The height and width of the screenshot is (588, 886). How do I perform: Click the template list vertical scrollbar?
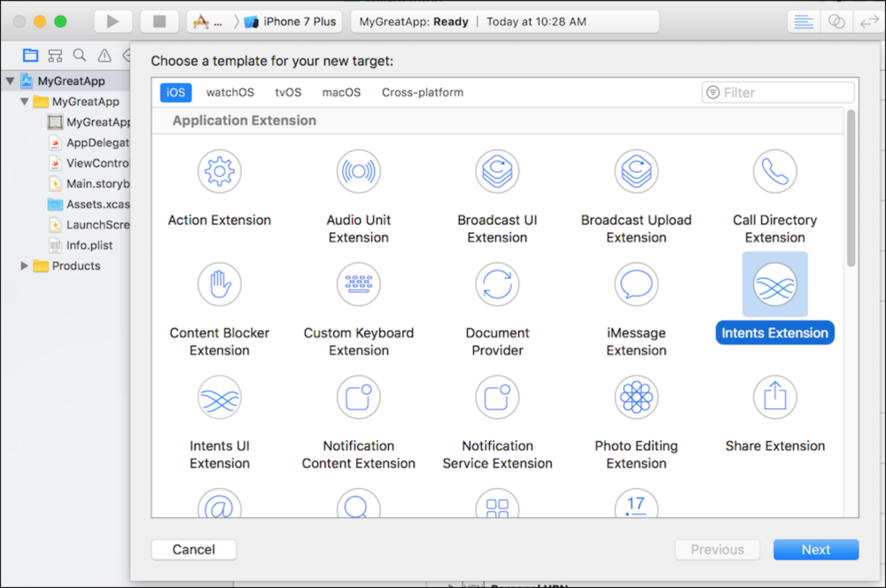click(851, 188)
